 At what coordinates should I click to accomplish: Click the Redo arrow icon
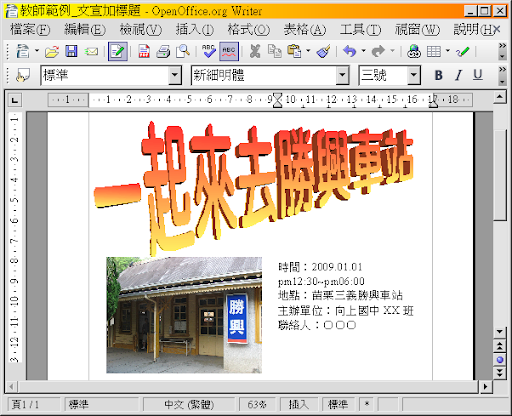[378, 51]
